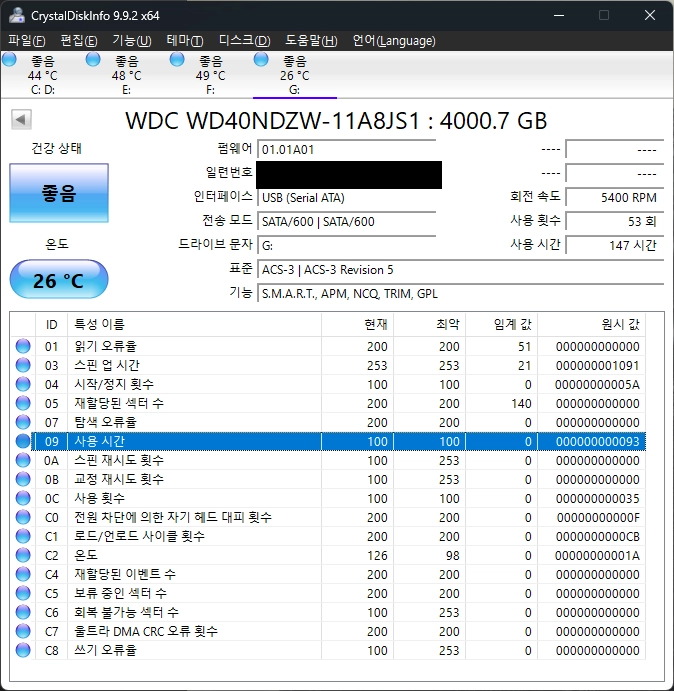This screenshot has width=674, height=691.
Task: Click the 원시 값 column header
Action: point(592,325)
